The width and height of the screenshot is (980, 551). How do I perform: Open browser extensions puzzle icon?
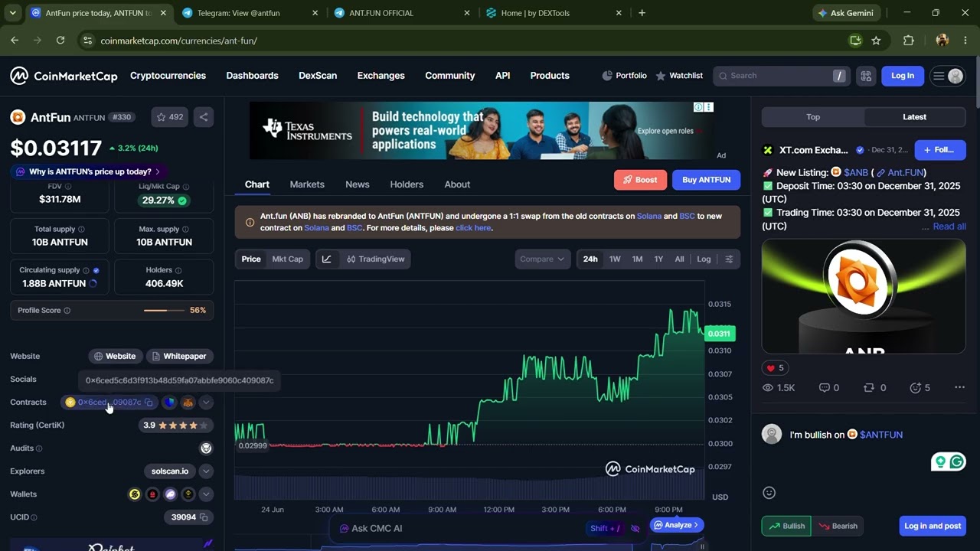coord(909,41)
